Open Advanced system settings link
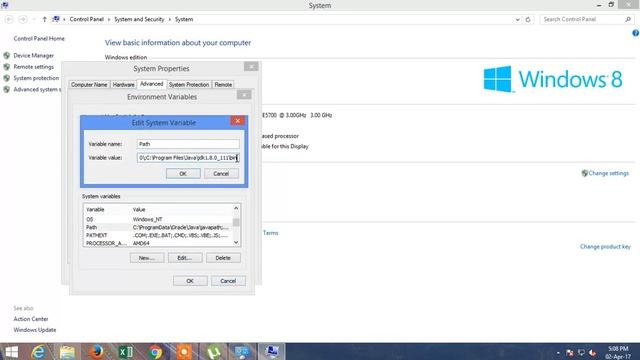 pyautogui.click(x=37, y=89)
